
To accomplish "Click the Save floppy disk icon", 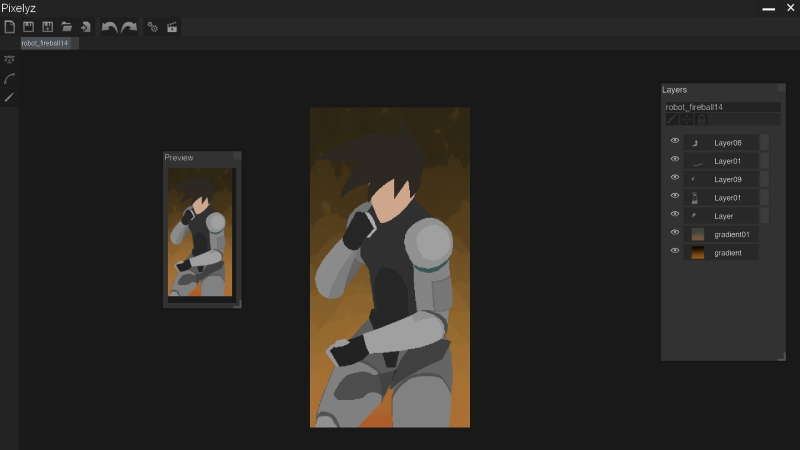I will tap(29, 27).
